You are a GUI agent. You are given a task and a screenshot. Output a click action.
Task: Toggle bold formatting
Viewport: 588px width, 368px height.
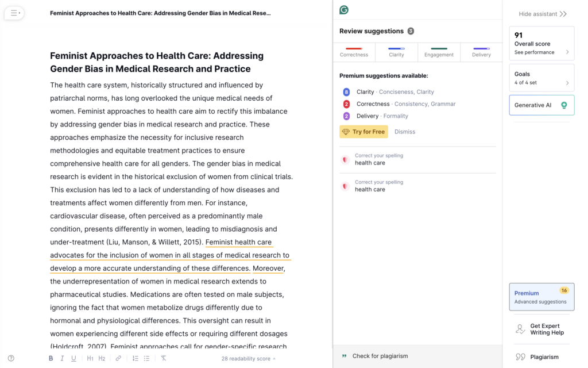51,358
